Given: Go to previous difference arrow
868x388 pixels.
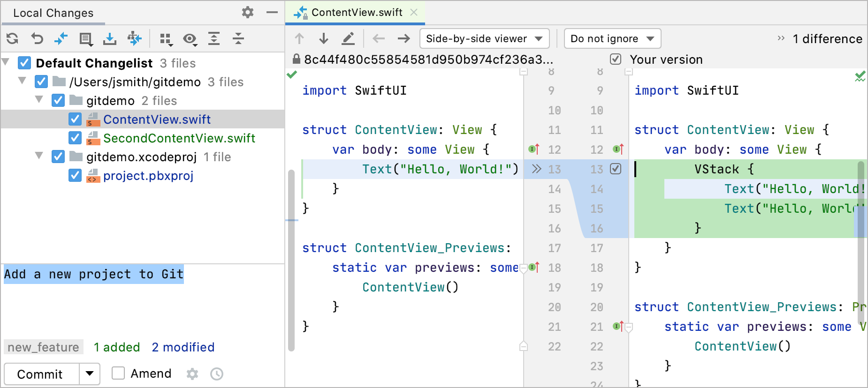Looking at the screenshot, I should [x=299, y=38].
